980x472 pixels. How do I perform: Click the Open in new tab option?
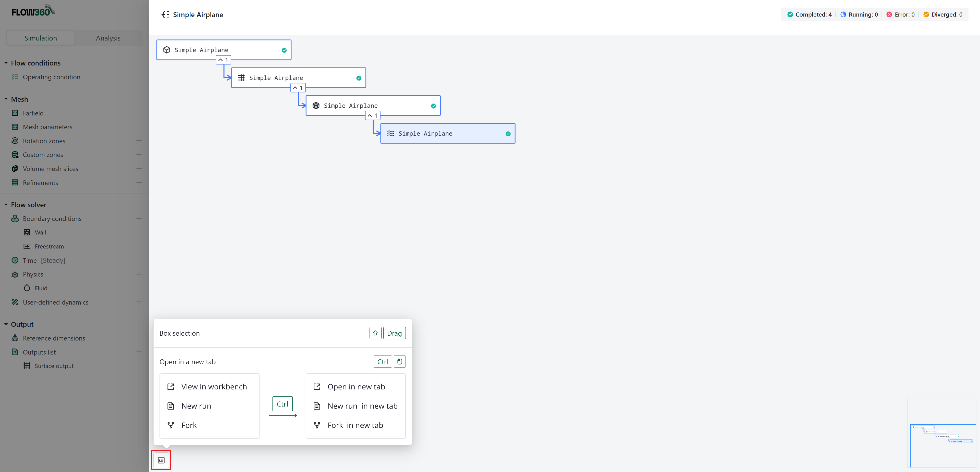(356, 386)
